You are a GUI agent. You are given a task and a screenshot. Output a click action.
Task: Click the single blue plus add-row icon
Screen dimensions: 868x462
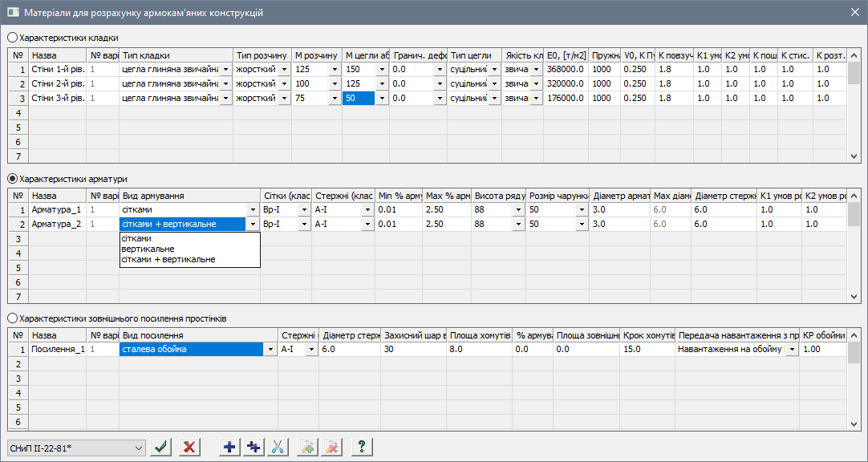click(229, 447)
